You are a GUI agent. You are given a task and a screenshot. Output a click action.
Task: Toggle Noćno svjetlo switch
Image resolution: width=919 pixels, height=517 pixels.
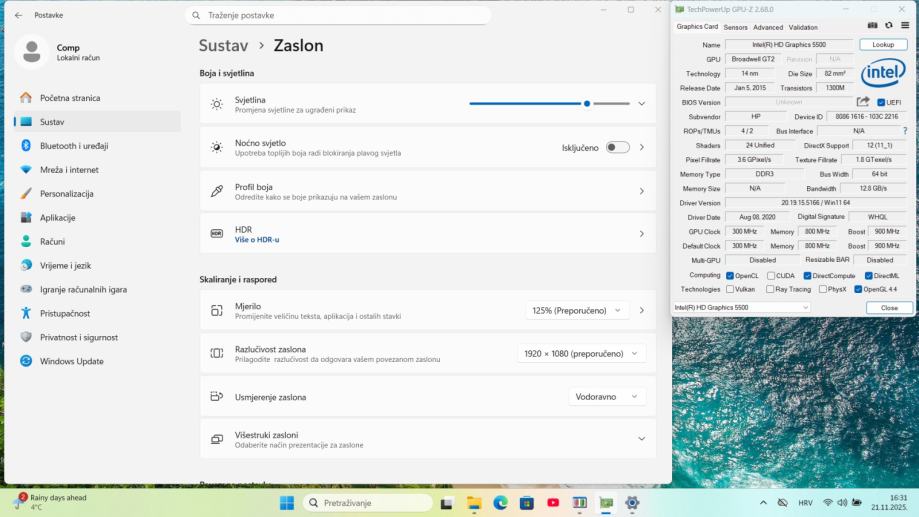pos(618,148)
